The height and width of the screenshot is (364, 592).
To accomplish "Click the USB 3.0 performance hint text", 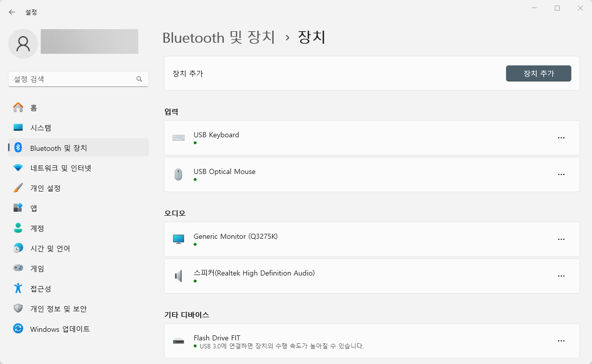I will (x=281, y=346).
